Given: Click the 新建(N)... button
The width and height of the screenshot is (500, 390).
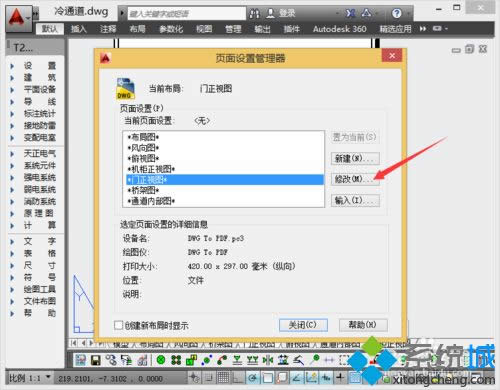Looking at the screenshot, I should (x=355, y=158).
